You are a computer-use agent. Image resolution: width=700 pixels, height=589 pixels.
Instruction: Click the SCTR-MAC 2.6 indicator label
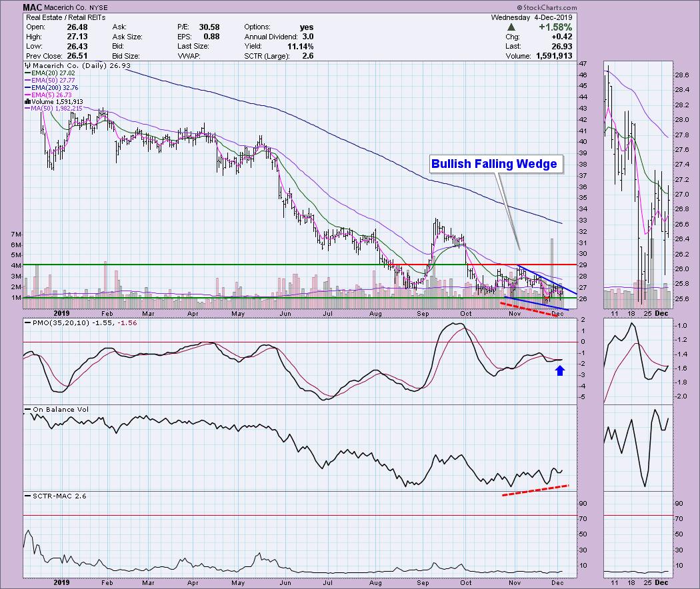(x=55, y=496)
